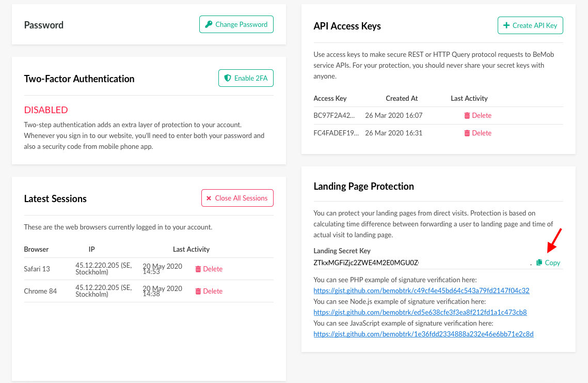Click the 26 Mar 2020 16:07 created date

[394, 115]
